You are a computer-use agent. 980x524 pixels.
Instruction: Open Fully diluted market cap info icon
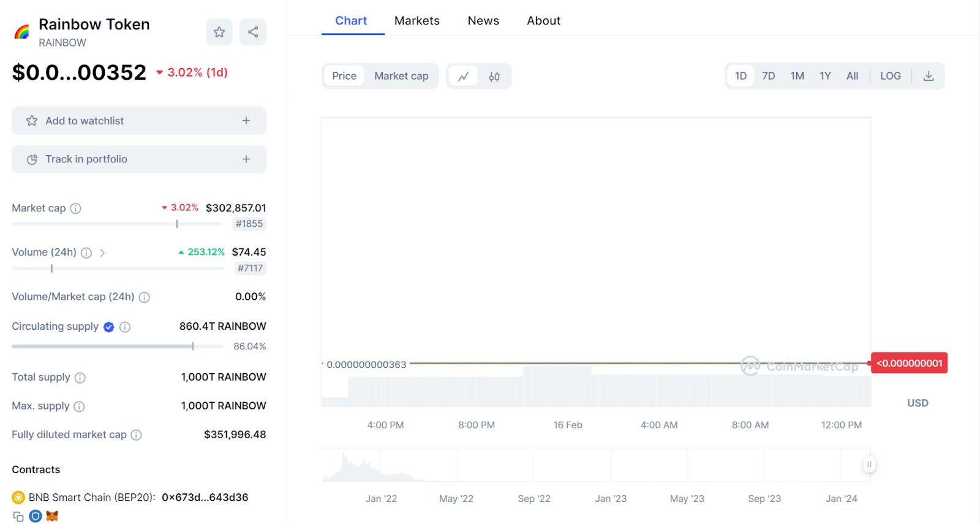coord(136,435)
